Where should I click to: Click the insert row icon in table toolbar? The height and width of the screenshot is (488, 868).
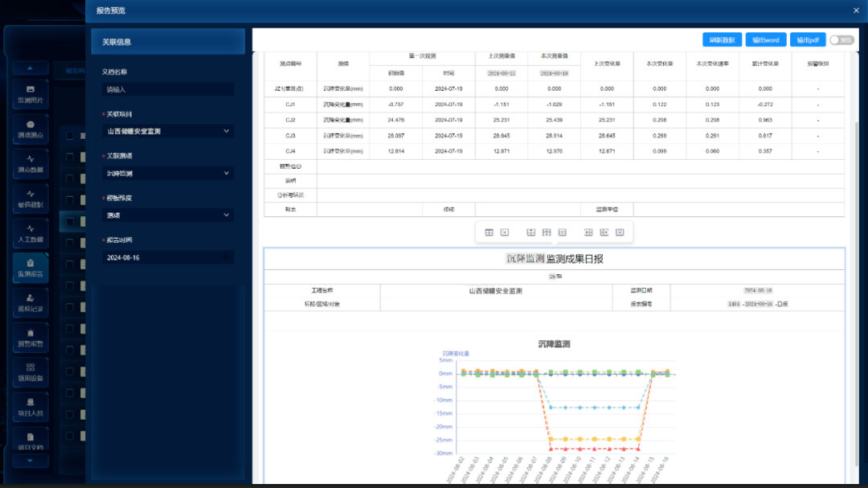click(531, 232)
